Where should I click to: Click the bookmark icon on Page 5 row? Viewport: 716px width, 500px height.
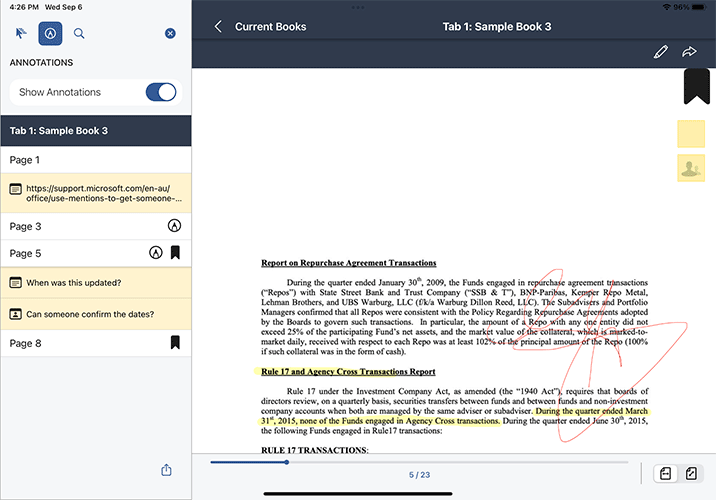175,253
